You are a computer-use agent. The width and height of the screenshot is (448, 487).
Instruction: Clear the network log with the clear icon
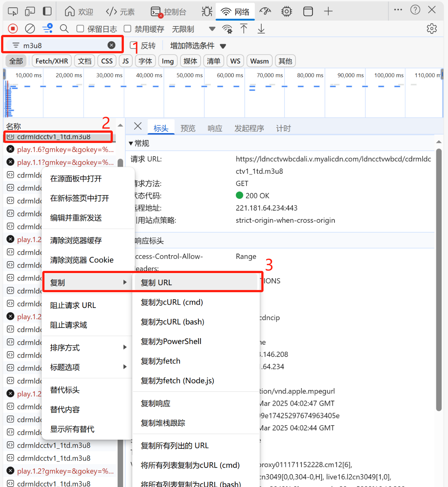pos(30,28)
